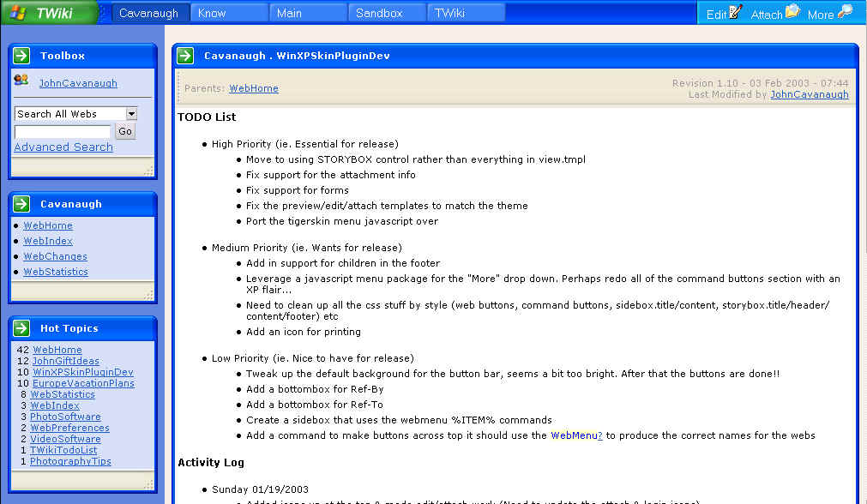Click the WebMenu? link in TODO list

[576, 435]
